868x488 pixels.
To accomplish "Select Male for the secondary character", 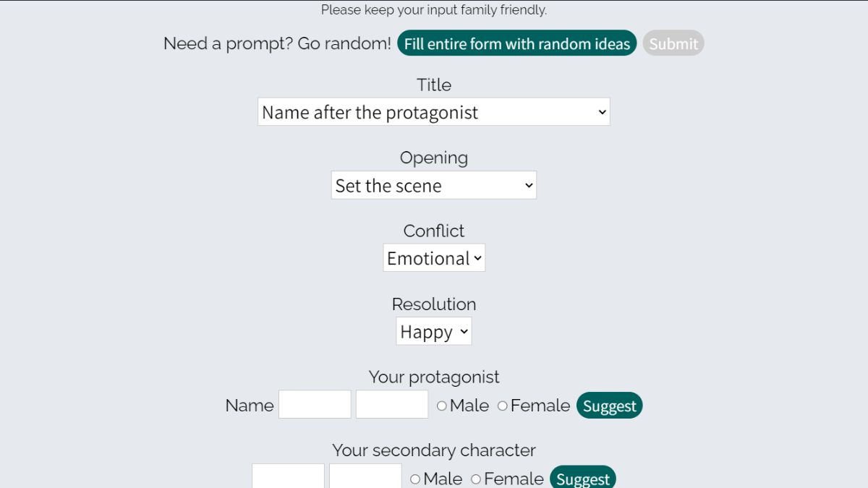I will coord(415,479).
